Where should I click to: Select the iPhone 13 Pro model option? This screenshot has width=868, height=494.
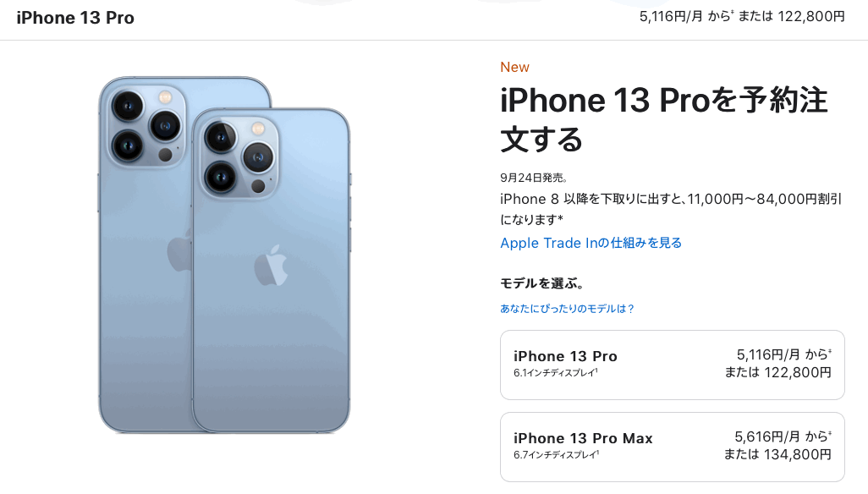click(672, 365)
